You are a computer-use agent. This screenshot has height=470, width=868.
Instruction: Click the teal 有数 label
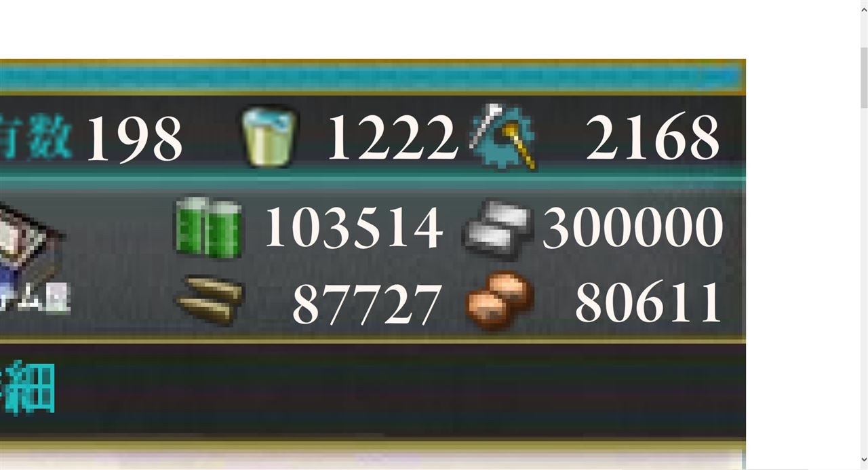[x=35, y=136]
